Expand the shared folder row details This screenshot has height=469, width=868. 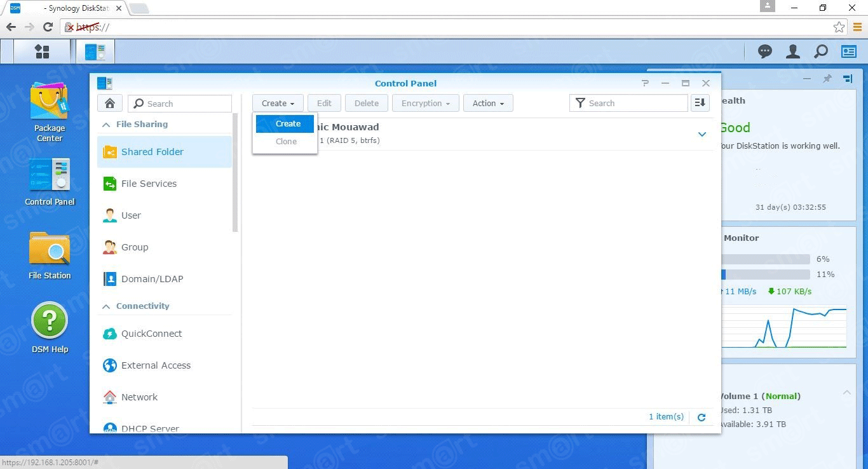click(x=702, y=134)
